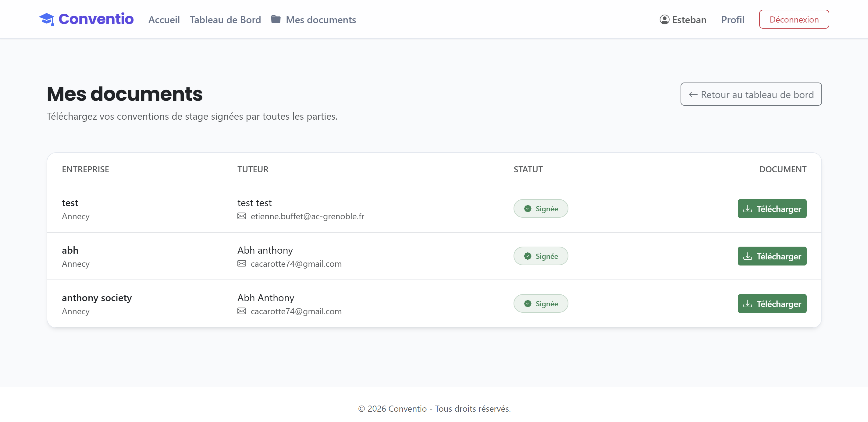Click the subtitle about conventions de stage signées
Screen dimensions: 868x422
pos(192,116)
